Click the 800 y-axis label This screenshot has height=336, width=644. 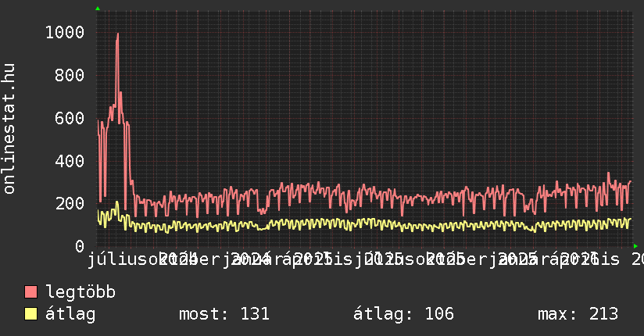coord(70,75)
